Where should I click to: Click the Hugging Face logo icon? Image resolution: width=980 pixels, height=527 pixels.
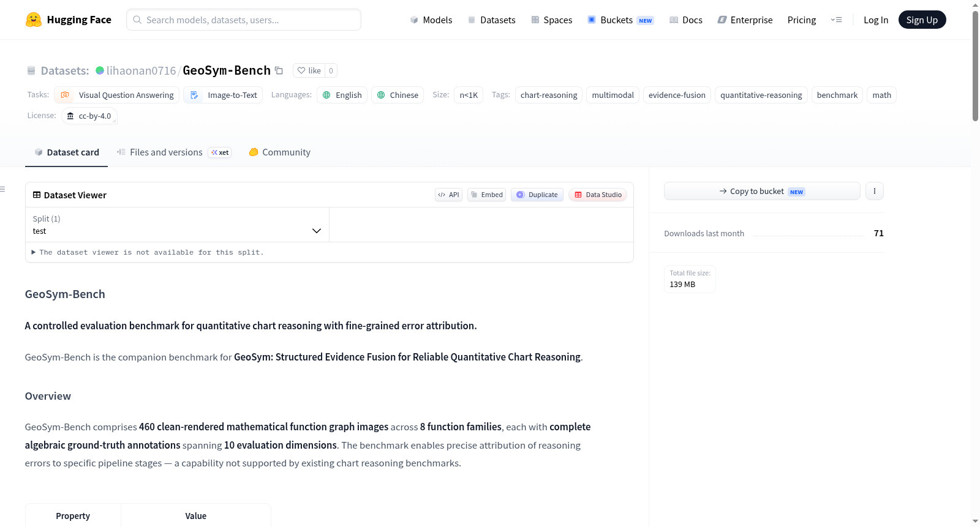pyautogui.click(x=33, y=20)
